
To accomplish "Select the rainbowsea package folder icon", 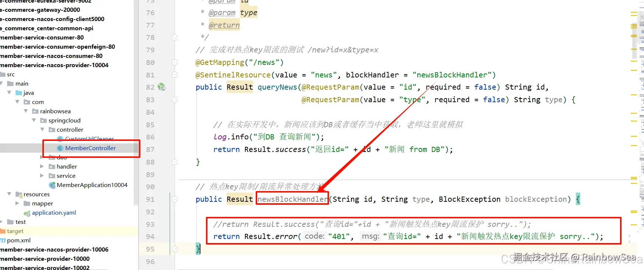I will coord(35,111).
